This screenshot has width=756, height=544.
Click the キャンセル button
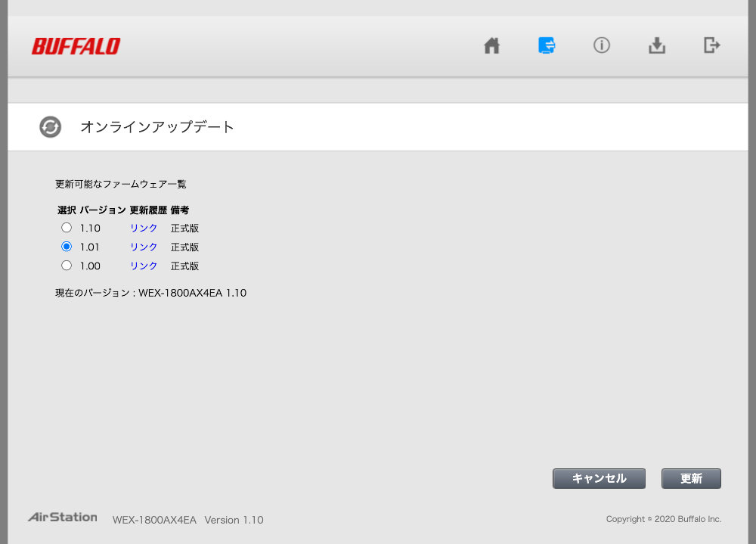[x=599, y=478]
